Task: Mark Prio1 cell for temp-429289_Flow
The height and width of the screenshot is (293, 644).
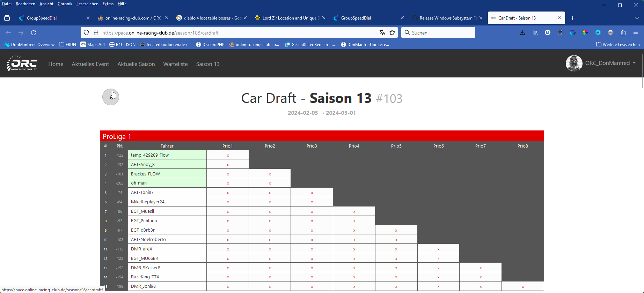Action: (x=228, y=155)
